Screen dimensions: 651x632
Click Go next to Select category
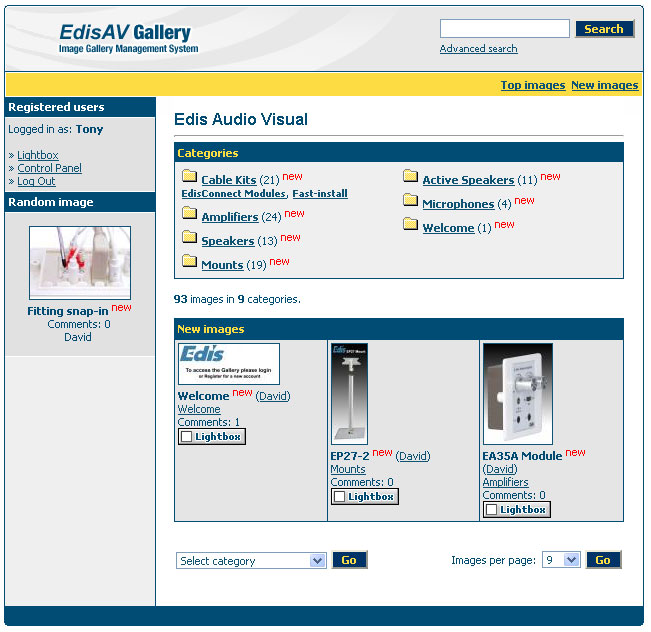(349, 560)
